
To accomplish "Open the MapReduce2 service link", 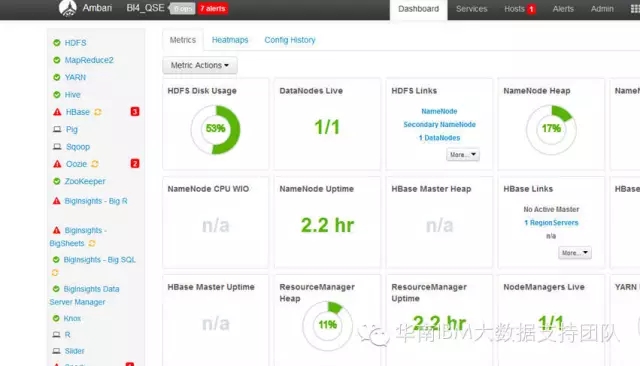I will pyautogui.click(x=89, y=60).
